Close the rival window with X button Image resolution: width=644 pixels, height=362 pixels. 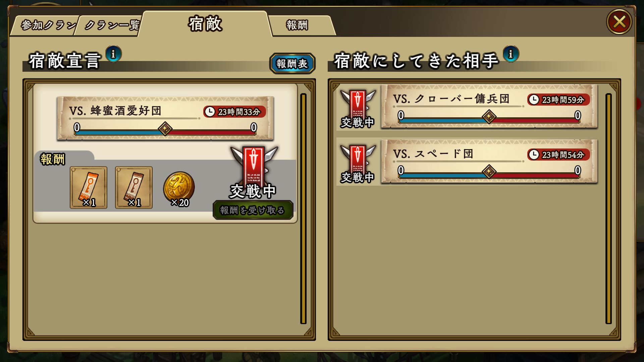(x=619, y=22)
